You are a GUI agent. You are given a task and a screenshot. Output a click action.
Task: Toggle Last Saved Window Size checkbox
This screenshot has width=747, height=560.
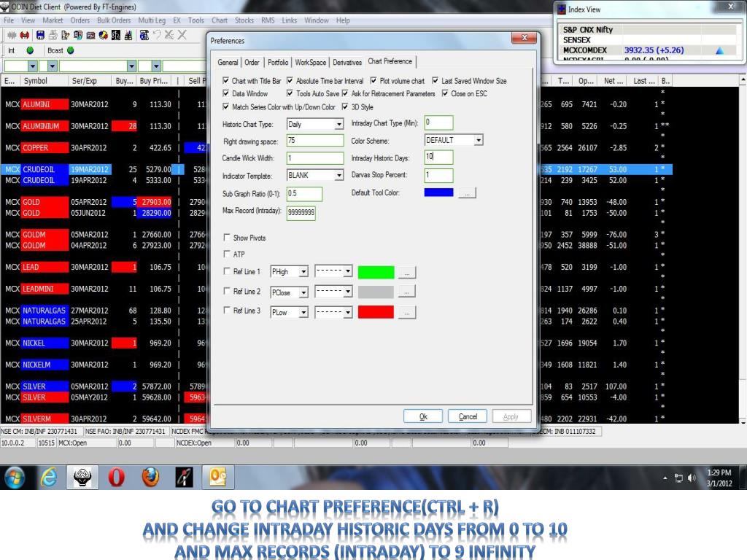(435, 80)
